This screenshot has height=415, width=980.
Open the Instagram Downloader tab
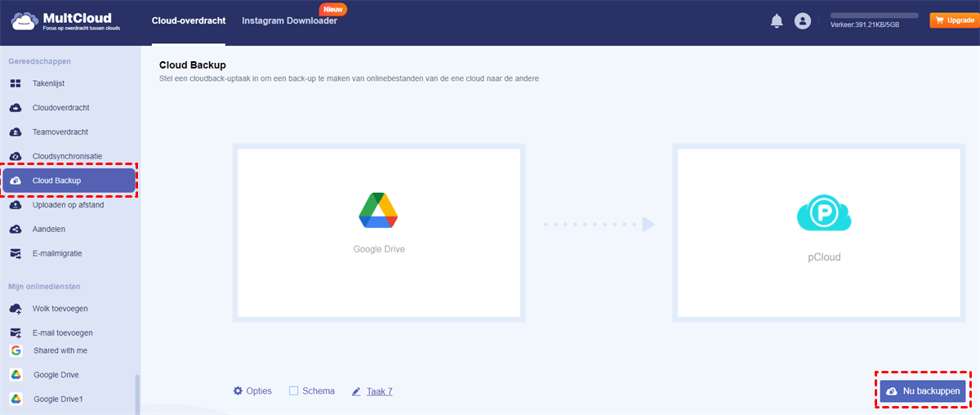coord(289,20)
